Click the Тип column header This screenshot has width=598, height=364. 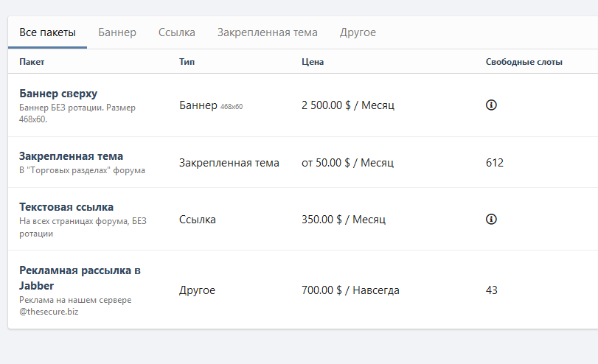click(x=187, y=62)
